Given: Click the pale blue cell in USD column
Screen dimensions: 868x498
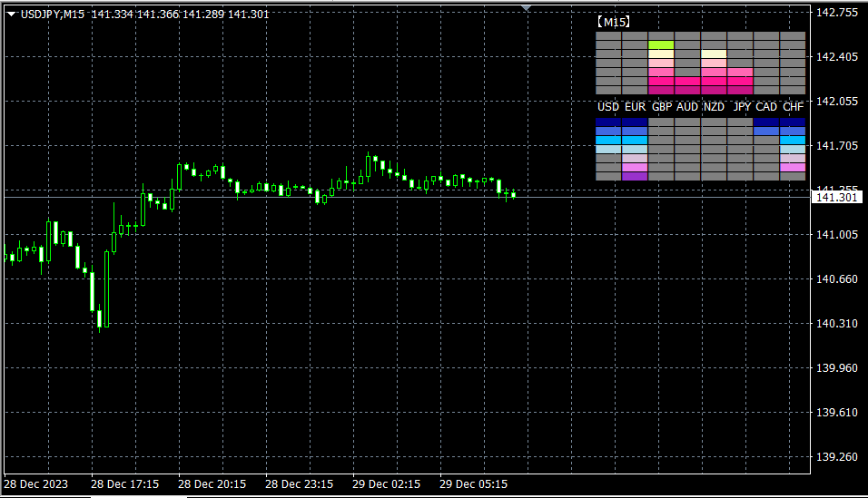Looking at the screenshot, I should pos(608,150).
